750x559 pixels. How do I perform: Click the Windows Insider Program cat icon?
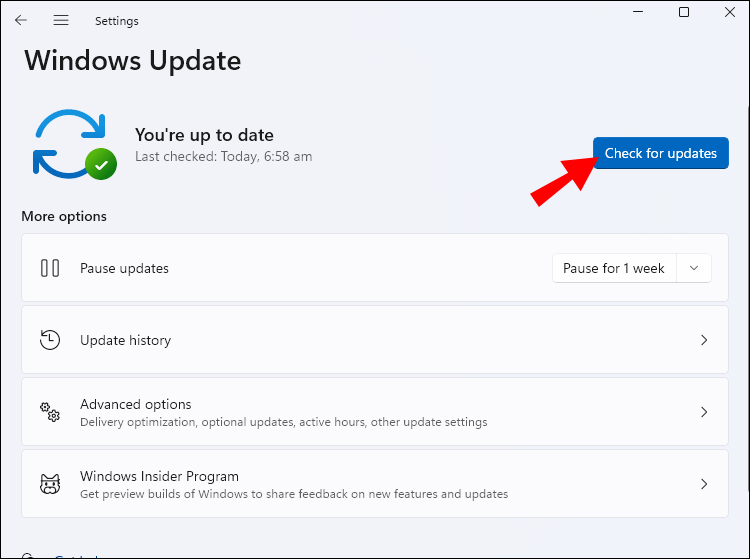pyautogui.click(x=50, y=484)
